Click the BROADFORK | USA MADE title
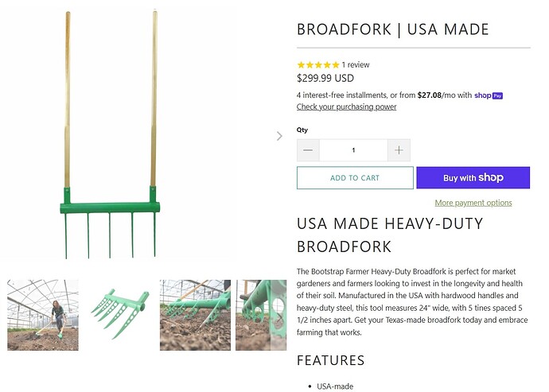Viewport: 549px width, 392px height. 393,30
